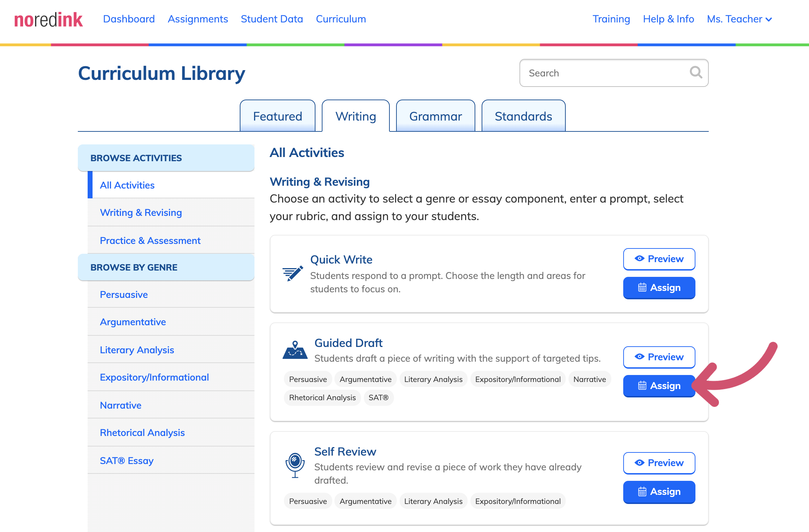Click Rhetorical Analysis tag under Guided Draft
The width and height of the screenshot is (809, 532).
pos(322,397)
